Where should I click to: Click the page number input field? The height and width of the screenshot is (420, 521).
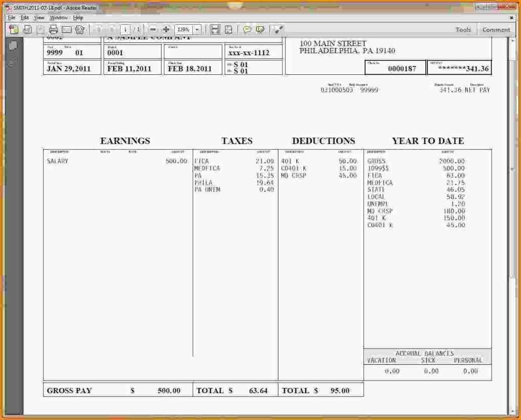coord(126,29)
